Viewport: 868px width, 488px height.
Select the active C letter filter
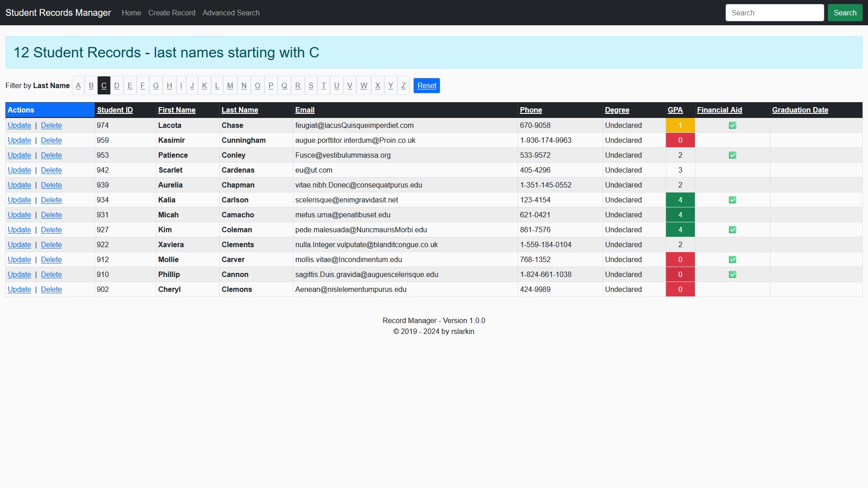coord(104,86)
